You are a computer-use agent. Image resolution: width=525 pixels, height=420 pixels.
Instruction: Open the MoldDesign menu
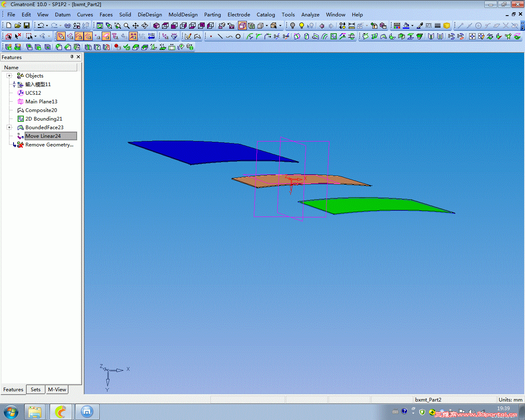coord(183,14)
